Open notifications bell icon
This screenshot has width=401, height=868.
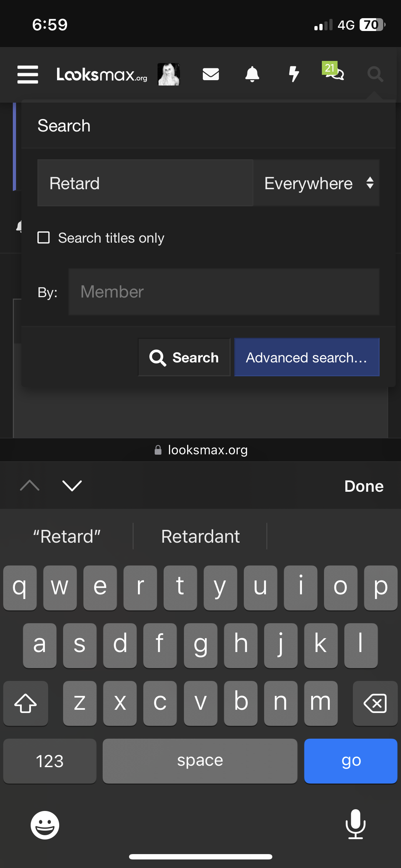[252, 74]
